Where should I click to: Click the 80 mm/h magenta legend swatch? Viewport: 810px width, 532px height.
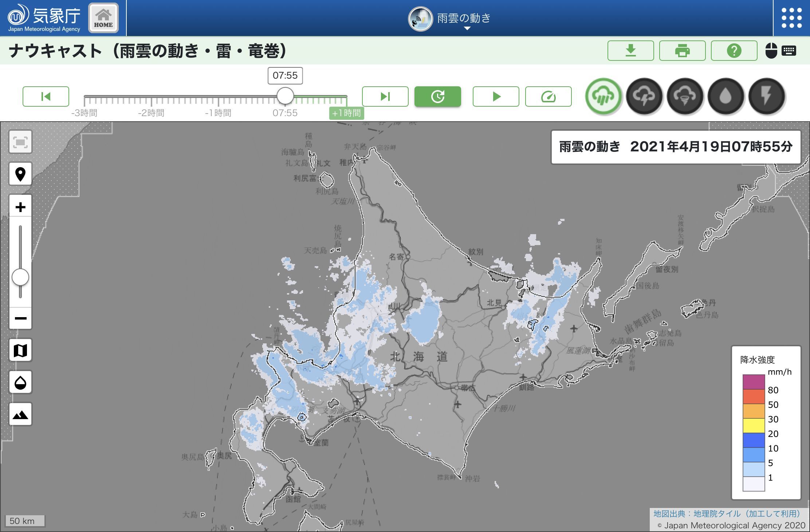754,382
